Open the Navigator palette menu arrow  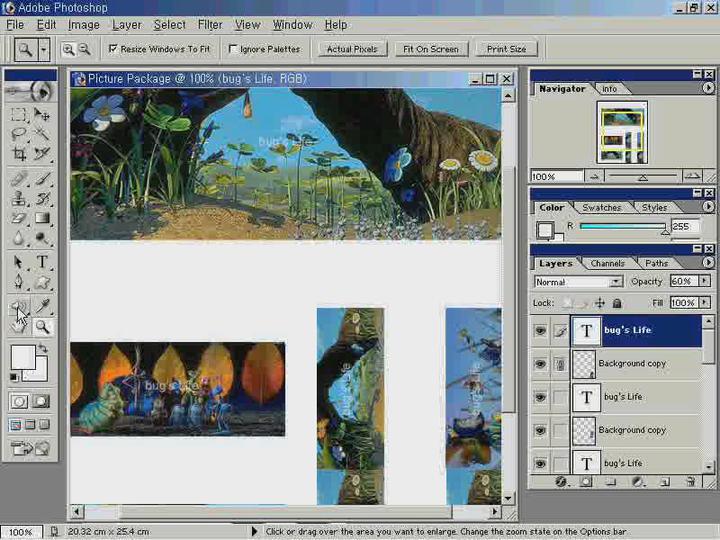(708, 87)
